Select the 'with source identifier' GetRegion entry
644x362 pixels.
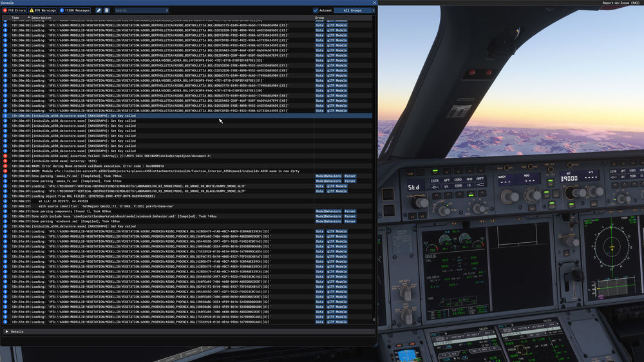187,206
